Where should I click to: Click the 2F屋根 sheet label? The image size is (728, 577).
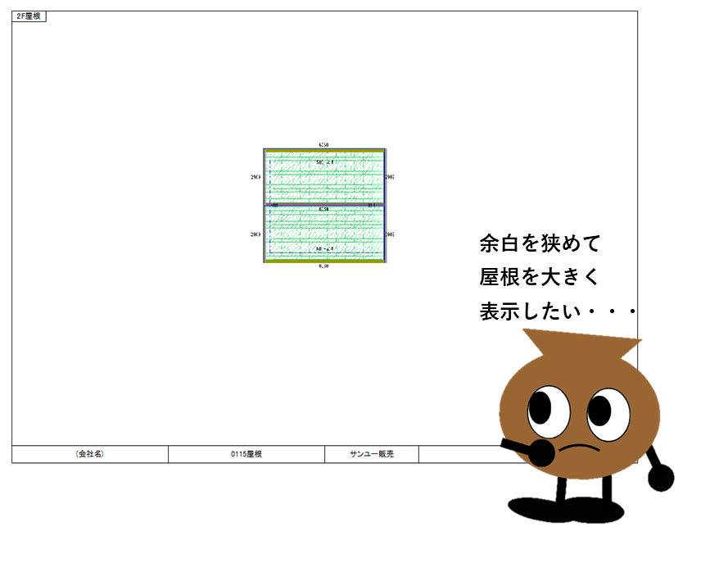pyautogui.click(x=29, y=16)
